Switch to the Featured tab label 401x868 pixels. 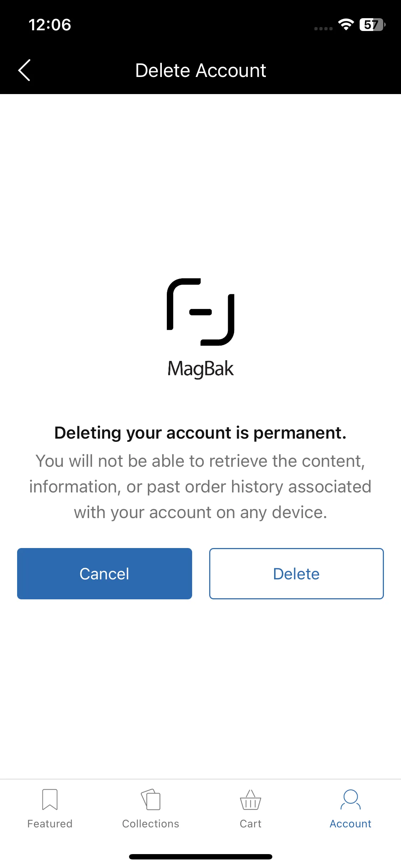click(50, 824)
